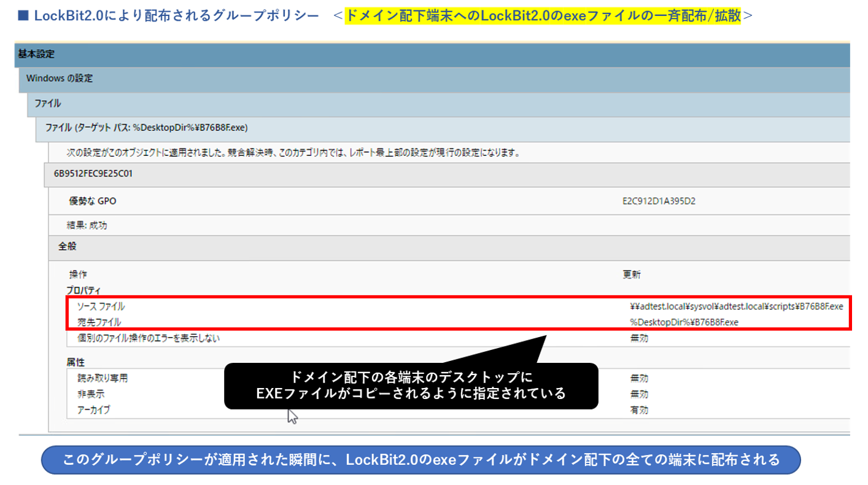The image size is (868, 485).
Task: Click the ソース ファイル sysvol path value
Action: point(736,306)
